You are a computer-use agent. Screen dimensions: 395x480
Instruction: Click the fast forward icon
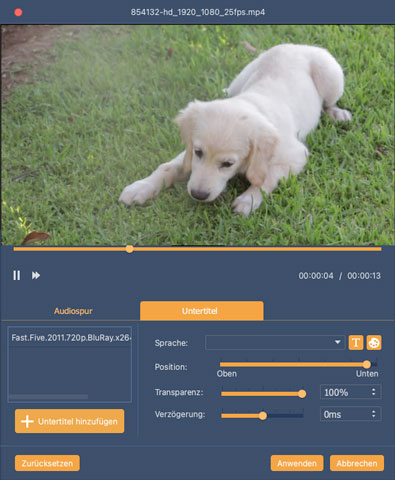click(36, 275)
